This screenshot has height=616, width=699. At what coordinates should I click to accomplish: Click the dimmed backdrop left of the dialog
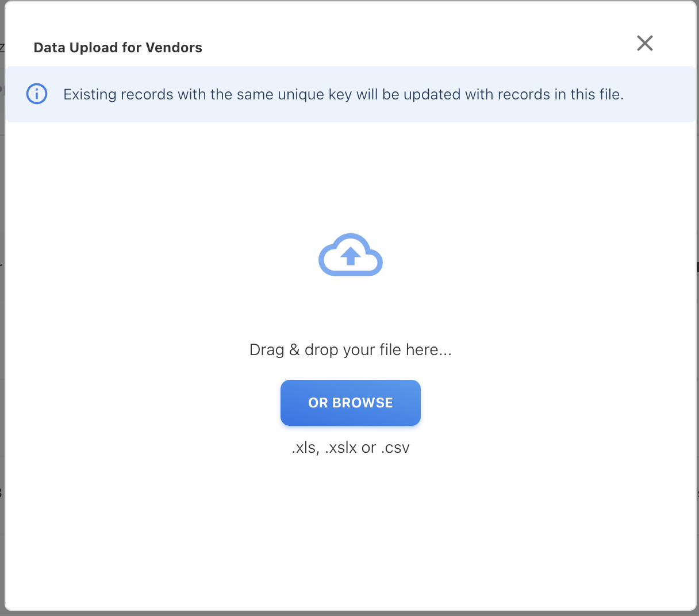tap(2, 345)
